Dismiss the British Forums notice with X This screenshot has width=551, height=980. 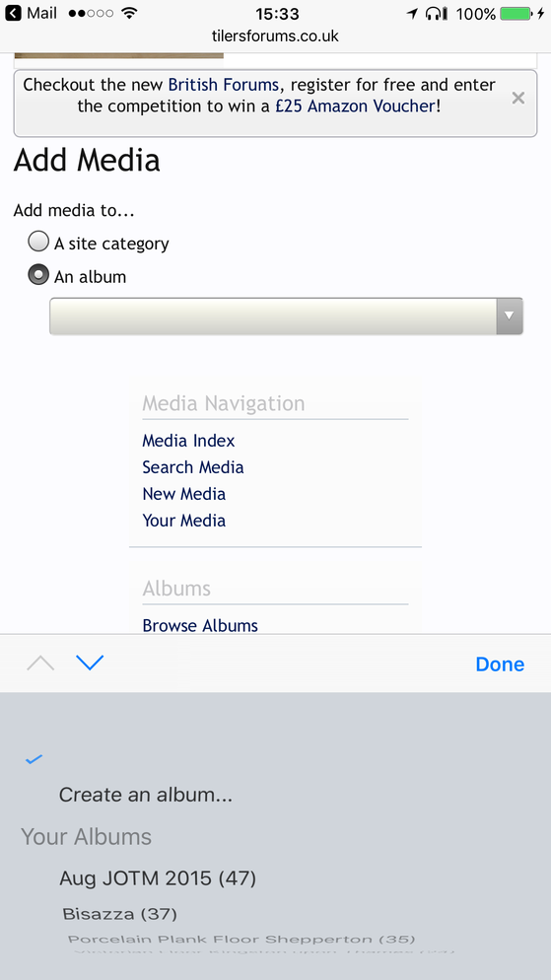point(517,98)
